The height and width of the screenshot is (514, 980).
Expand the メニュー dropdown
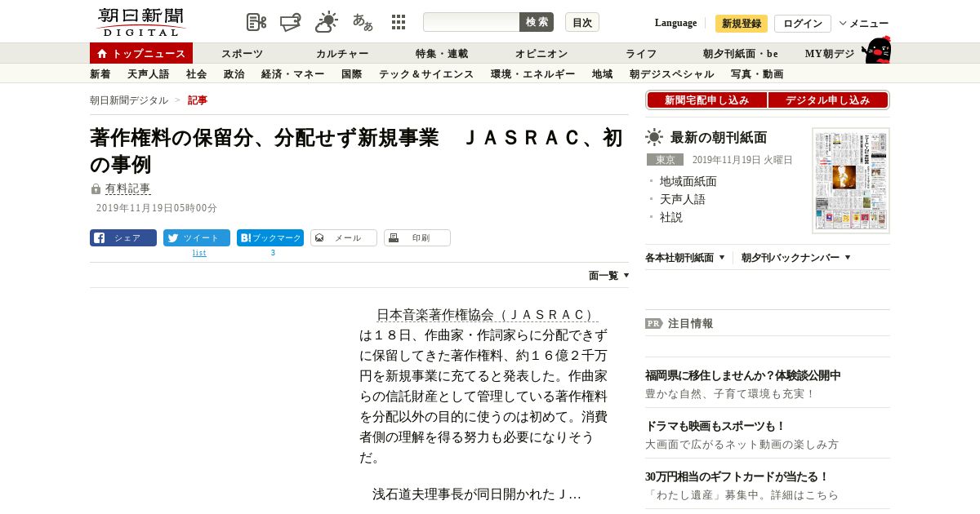[864, 24]
